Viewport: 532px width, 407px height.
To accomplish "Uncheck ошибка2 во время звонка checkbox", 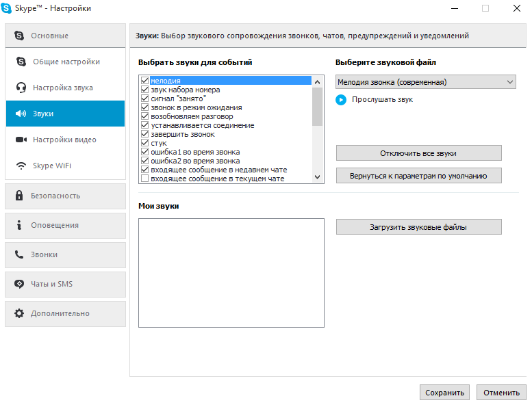I will coord(145,161).
